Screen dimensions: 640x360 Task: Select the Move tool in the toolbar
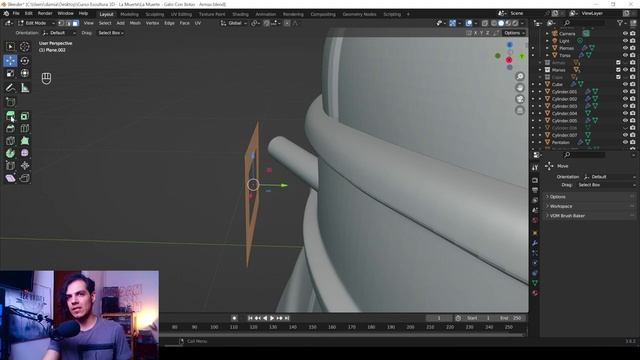pyautogui.click(x=10, y=60)
